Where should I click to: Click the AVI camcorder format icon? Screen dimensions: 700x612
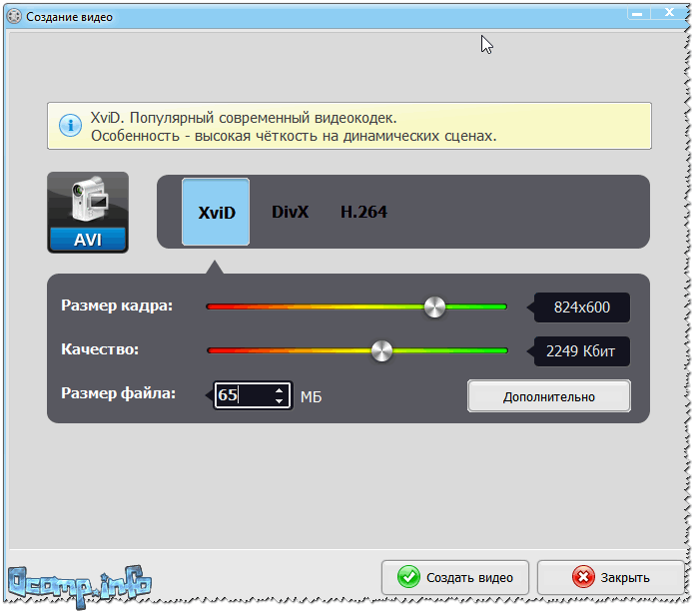coord(88,213)
